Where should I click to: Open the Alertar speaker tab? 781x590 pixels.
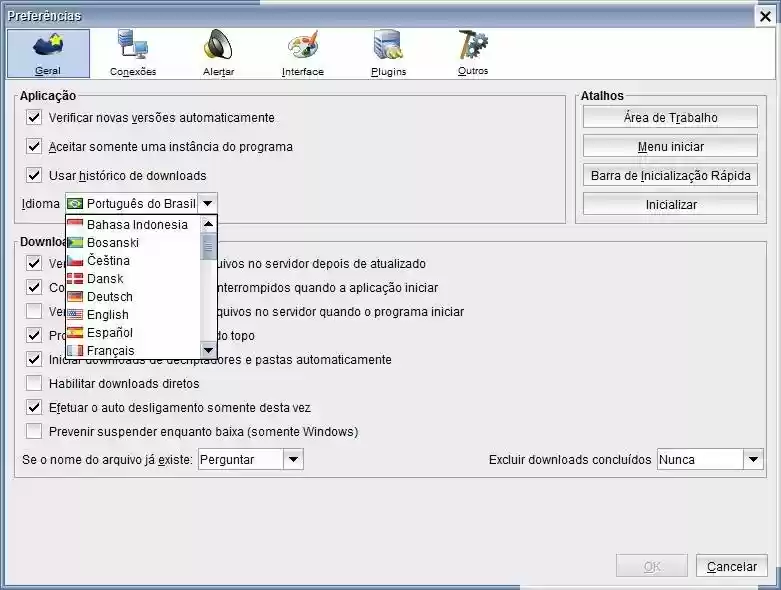coord(218,53)
